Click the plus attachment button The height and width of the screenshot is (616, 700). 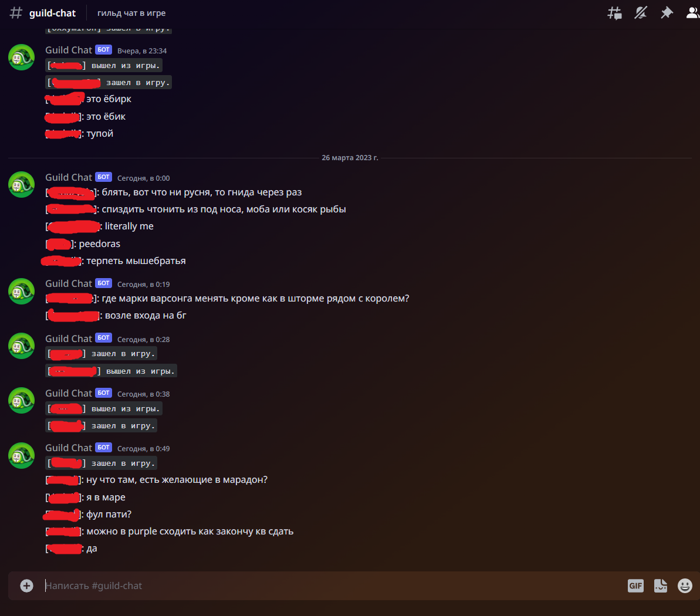click(27, 585)
